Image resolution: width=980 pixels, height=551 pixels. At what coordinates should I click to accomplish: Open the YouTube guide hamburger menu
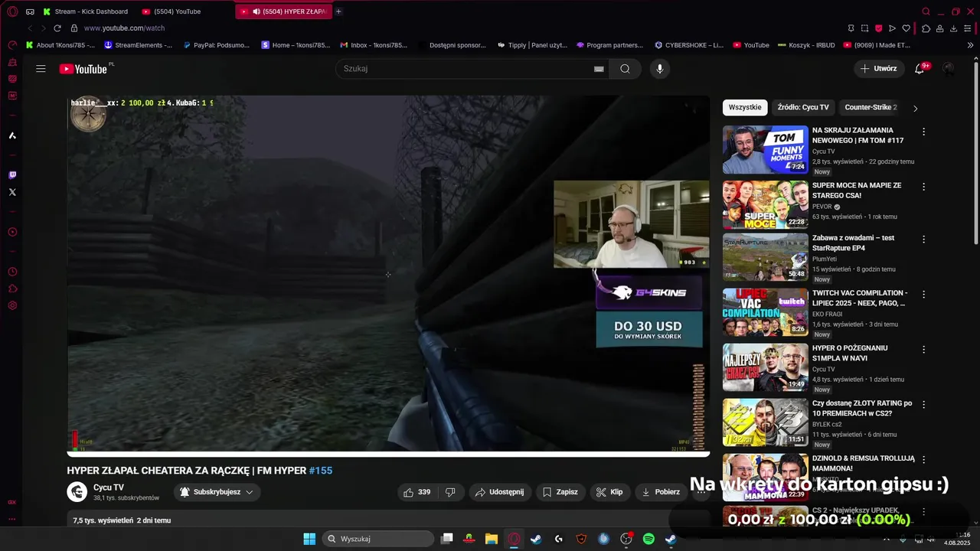(x=41, y=69)
